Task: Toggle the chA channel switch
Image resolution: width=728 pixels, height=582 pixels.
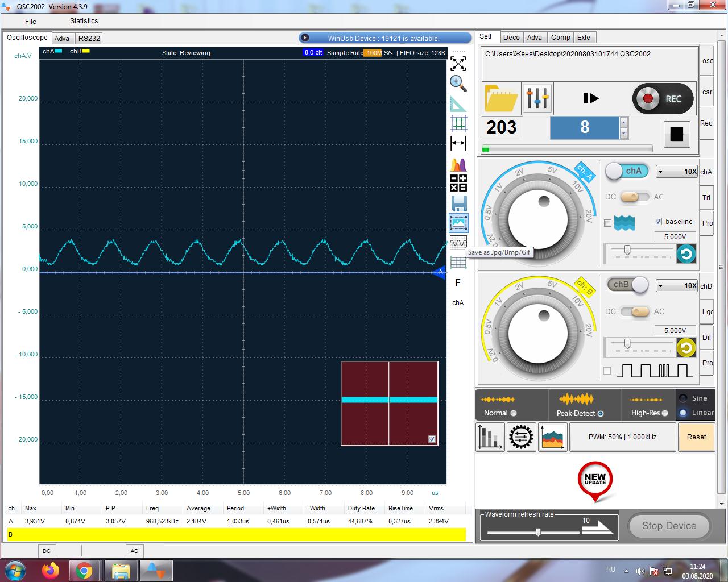Action: (627, 171)
